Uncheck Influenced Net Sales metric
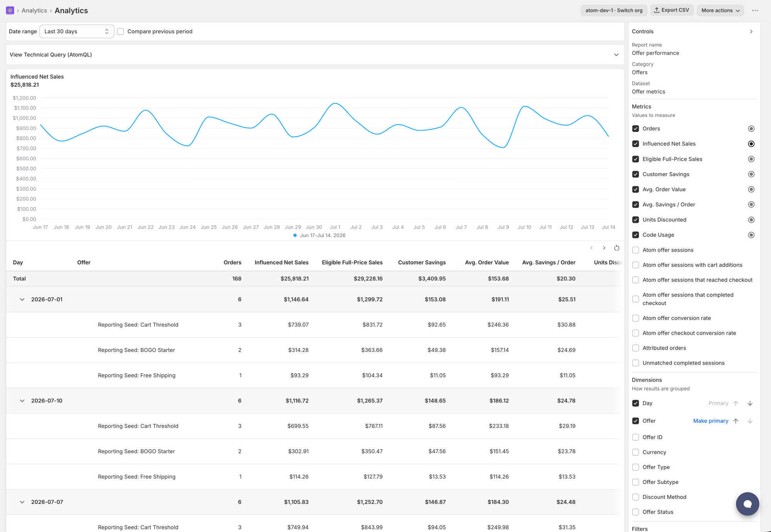 636,144
